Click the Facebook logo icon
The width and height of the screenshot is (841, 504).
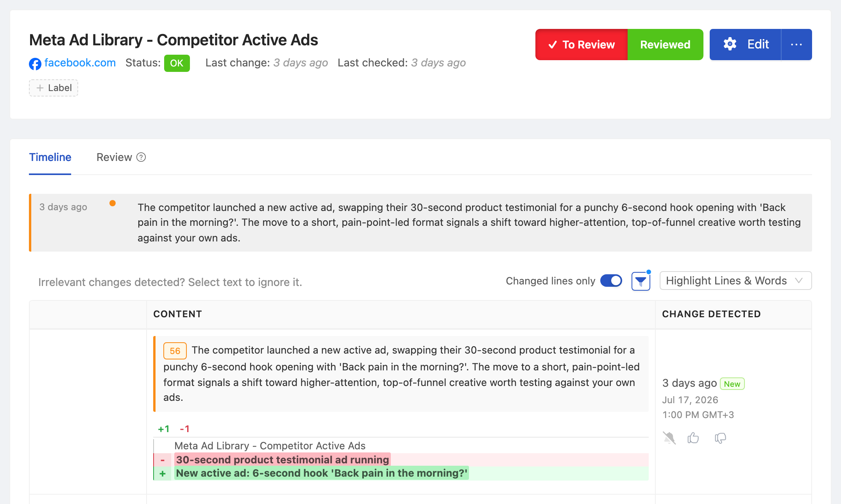pos(35,64)
